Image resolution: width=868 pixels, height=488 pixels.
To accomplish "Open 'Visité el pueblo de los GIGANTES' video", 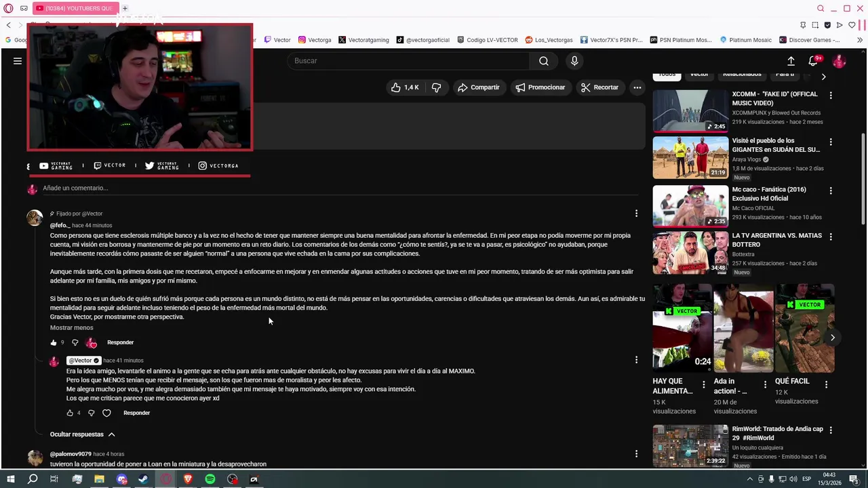I will click(x=690, y=157).
